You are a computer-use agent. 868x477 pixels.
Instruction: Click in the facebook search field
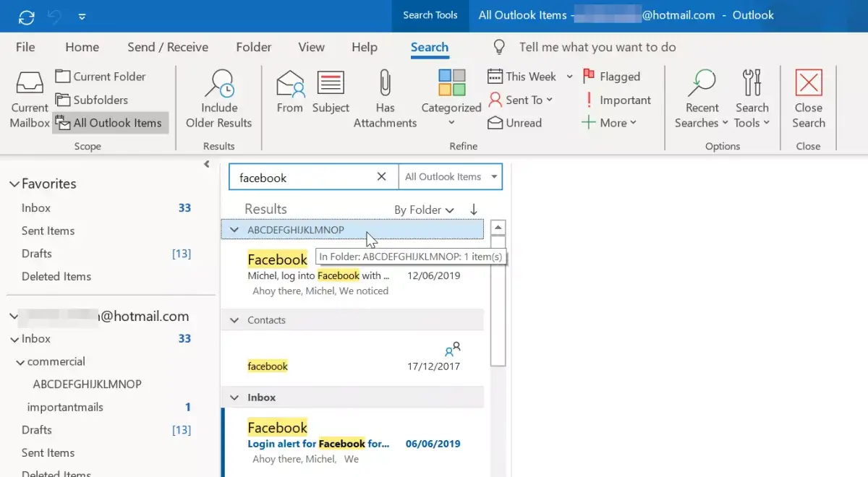(x=304, y=177)
